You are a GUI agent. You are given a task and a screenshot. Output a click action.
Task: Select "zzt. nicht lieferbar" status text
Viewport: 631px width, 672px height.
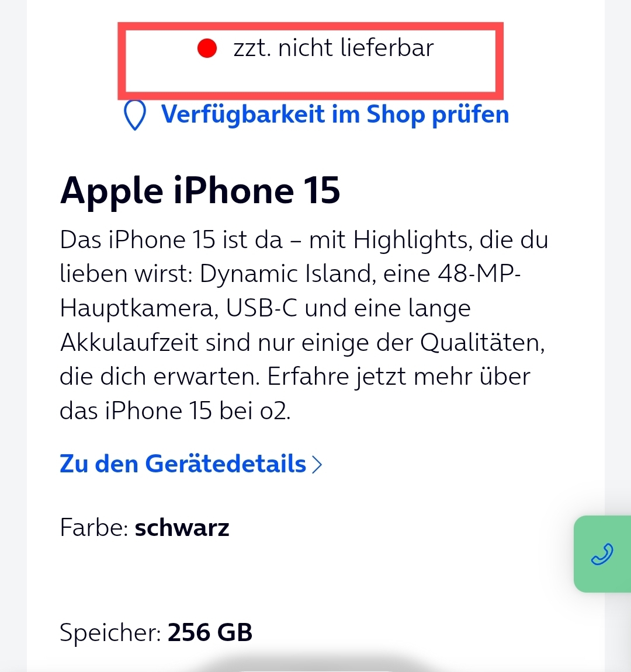(333, 47)
